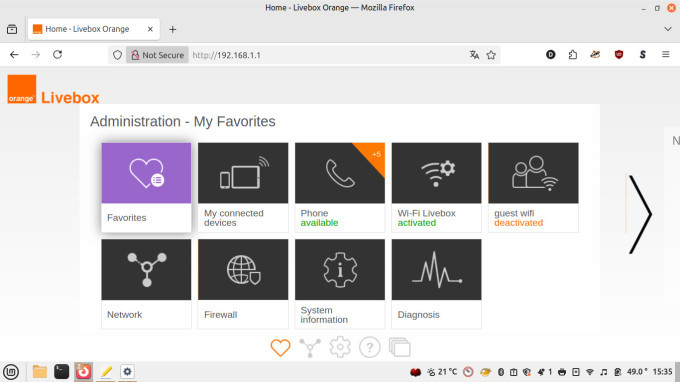Image resolution: width=680 pixels, height=382 pixels.
Task: Click the green 'available' phone status
Action: pyautogui.click(x=319, y=223)
